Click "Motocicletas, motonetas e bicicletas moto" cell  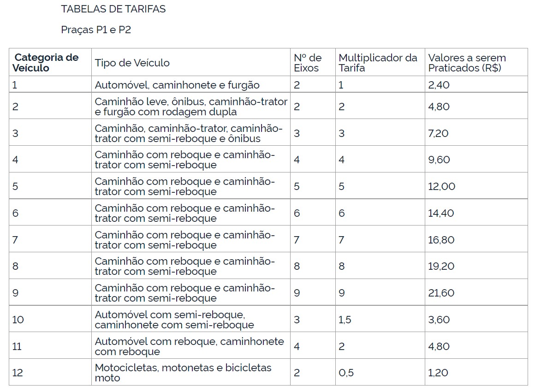(183, 373)
